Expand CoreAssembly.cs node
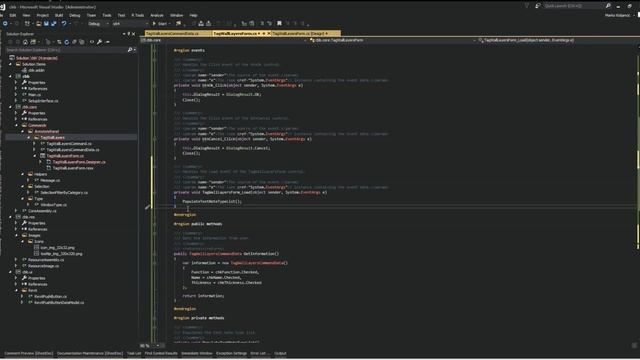The width and height of the screenshot is (640, 360). [17, 211]
